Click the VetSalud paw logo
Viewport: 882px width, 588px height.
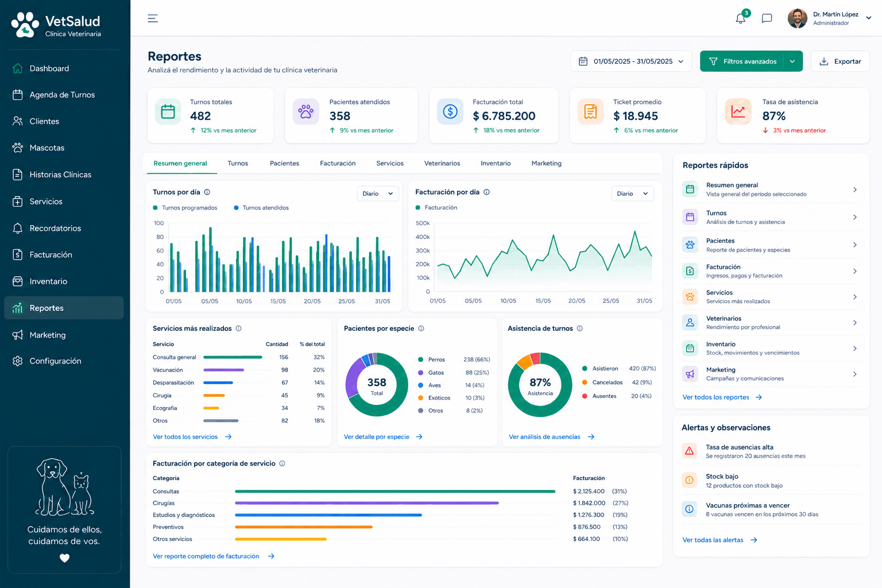coord(25,25)
